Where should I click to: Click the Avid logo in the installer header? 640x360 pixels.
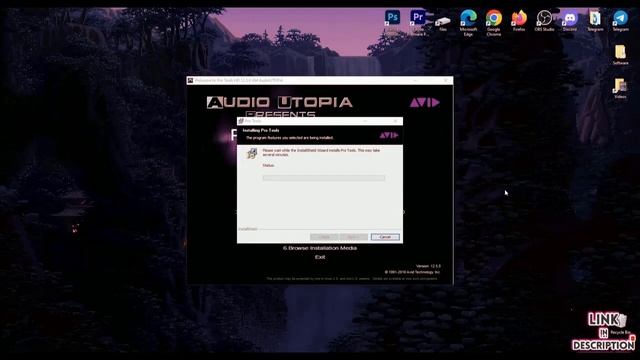(389, 135)
